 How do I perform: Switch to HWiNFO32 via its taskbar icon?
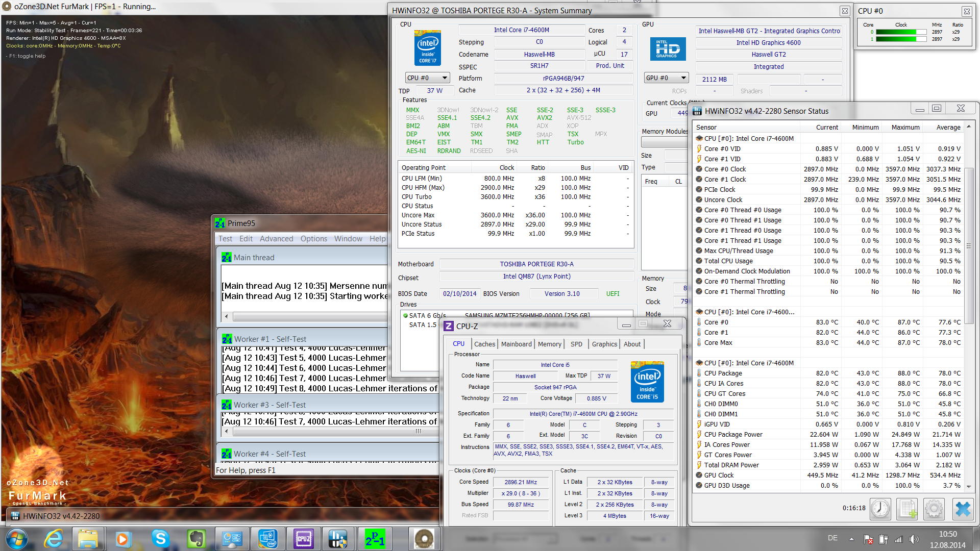tap(338, 539)
